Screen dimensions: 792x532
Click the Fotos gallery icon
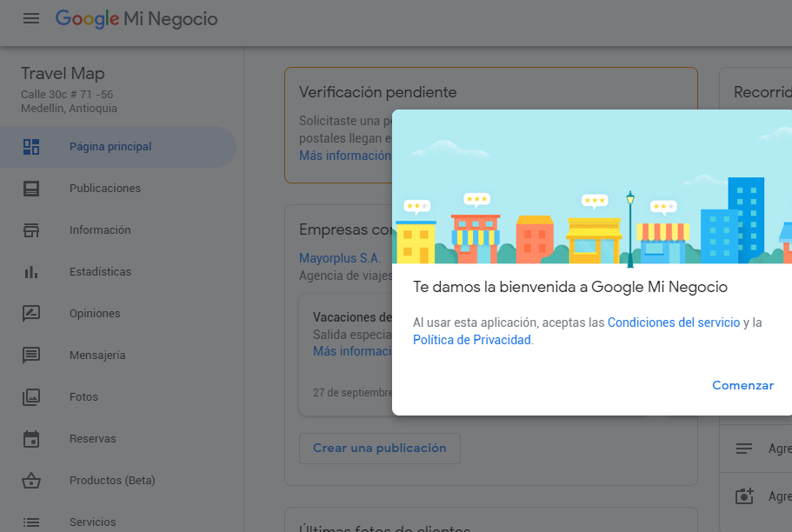click(31, 397)
